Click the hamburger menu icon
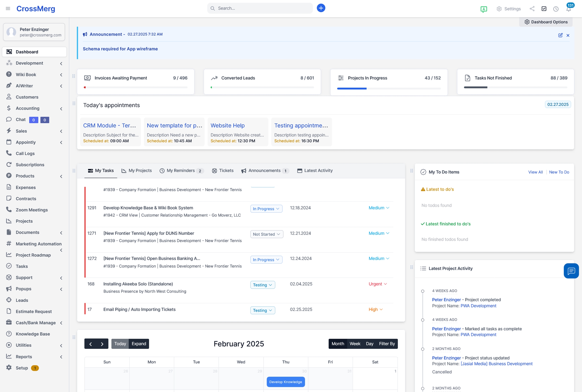 pos(8,9)
